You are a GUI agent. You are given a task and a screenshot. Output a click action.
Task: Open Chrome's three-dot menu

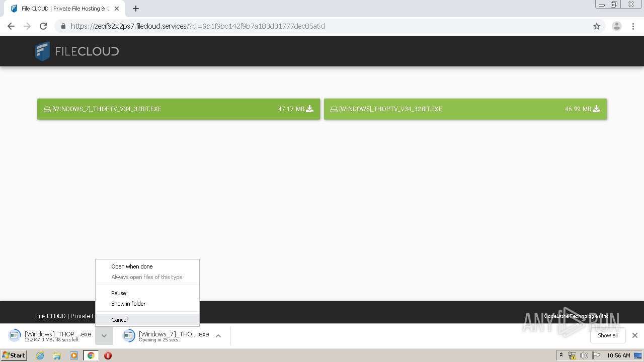(x=633, y=26)
